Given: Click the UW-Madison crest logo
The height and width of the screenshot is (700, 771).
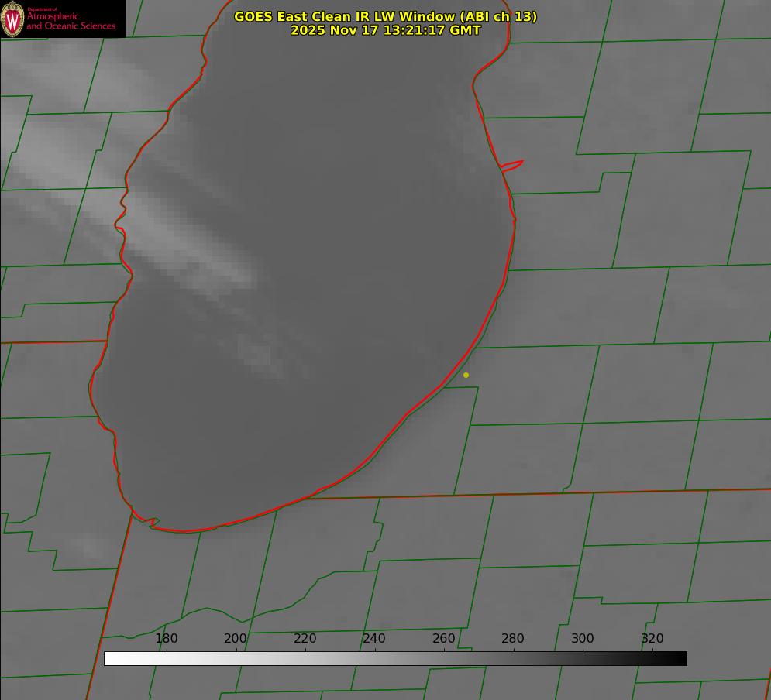Looking at the screenshot, I should pyautogui.click(x=13, y=19).
